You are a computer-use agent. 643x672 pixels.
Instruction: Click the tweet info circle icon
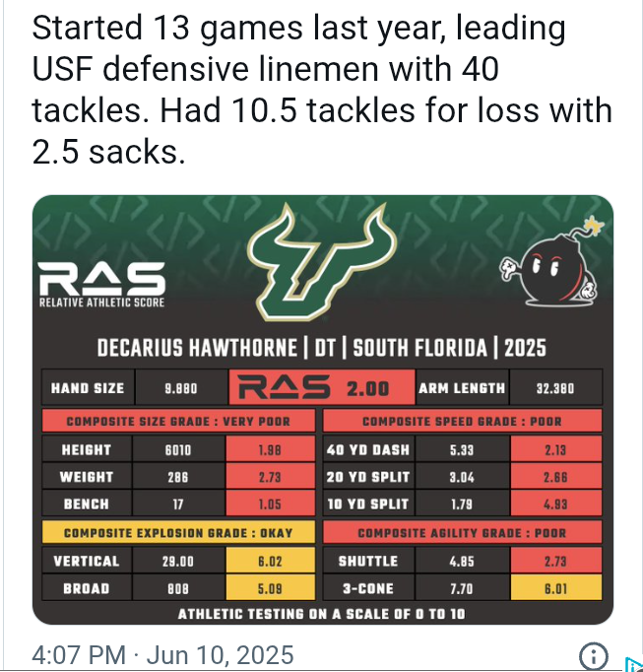593,656
